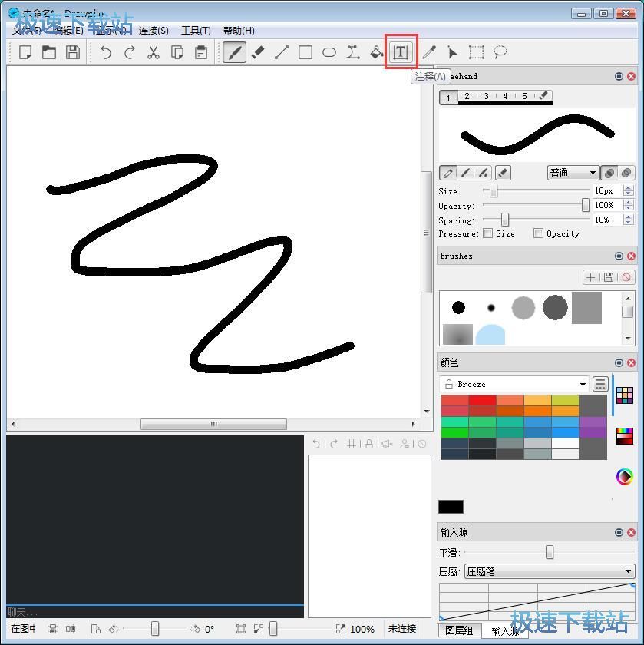The height and width of the screenshot is (645, 644).
Task: Select the Ellipse drawing tool
Action: click(329, 52)
